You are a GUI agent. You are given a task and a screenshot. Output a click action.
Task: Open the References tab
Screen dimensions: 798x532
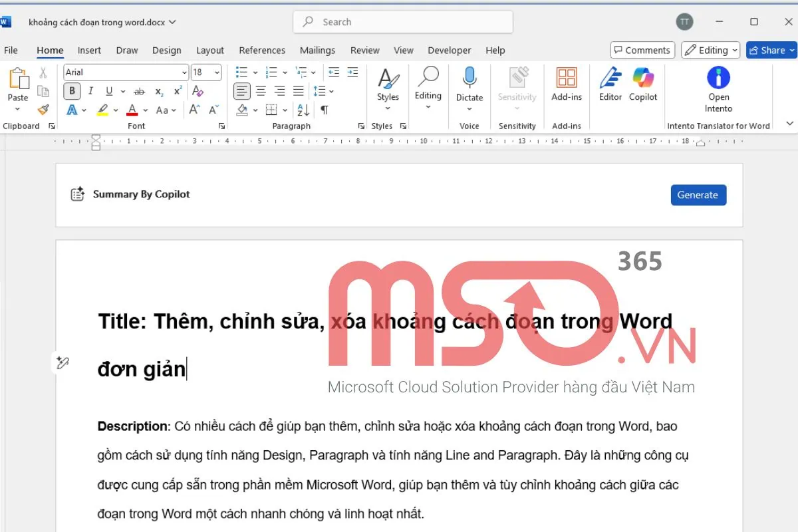[x=262, y=50]
